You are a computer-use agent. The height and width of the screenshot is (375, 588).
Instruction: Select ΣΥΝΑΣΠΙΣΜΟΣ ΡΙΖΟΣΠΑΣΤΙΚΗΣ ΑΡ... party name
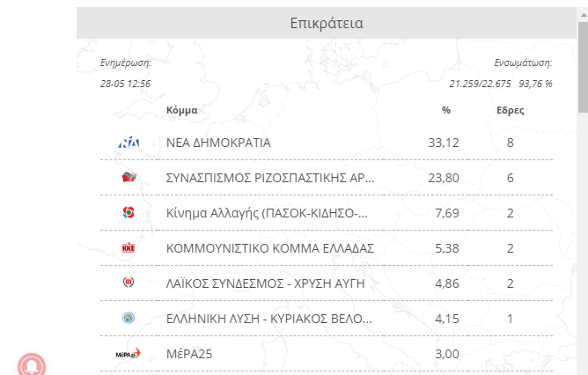pyautogui.click(x=269, y=178)
